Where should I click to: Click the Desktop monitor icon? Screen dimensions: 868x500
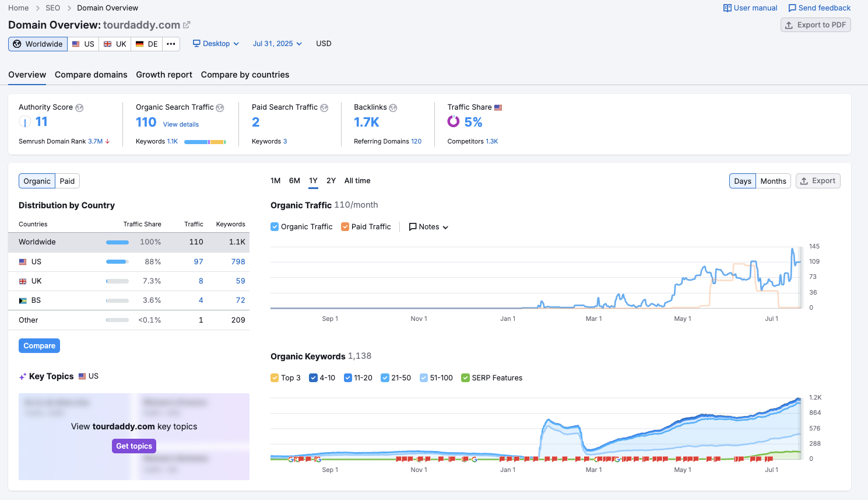pyautogui.click(x=196, y=43)
